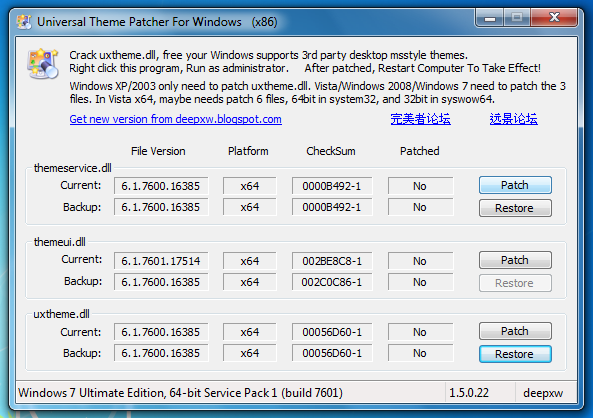The height and width of the screenshot is (418, 593).
Task: Select themeservice.dll current file version field
Action: click(161, 186)
